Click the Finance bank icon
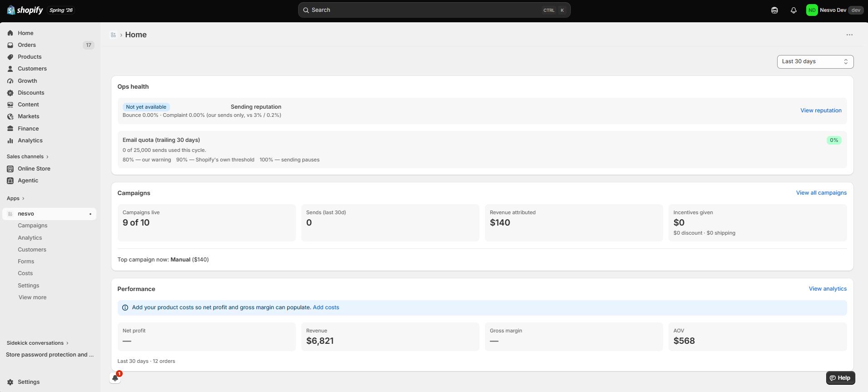 [10, 129]
